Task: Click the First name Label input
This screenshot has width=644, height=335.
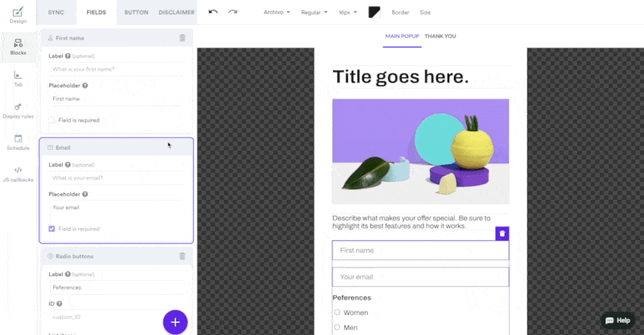Action: (117, 69)
